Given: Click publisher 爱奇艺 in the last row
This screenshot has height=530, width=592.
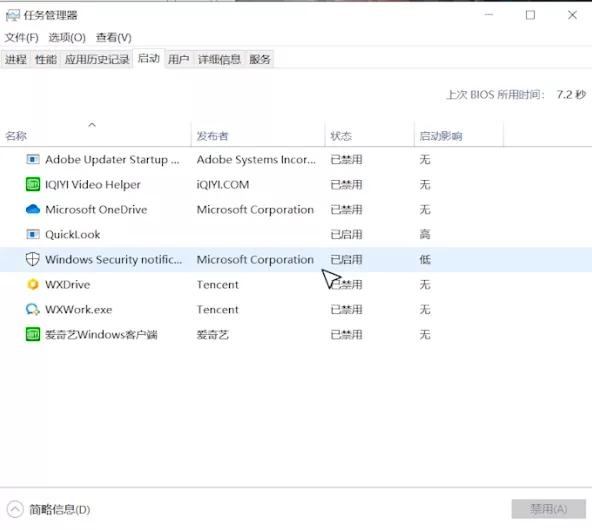Looking at the screenshot, I should pos(213,334).
